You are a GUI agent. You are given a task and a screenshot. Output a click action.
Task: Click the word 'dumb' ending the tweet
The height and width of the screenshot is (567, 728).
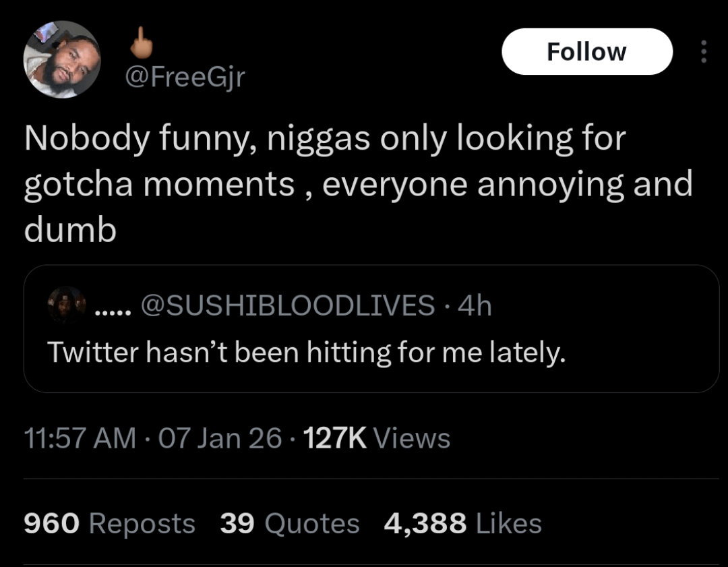[70, 231]
